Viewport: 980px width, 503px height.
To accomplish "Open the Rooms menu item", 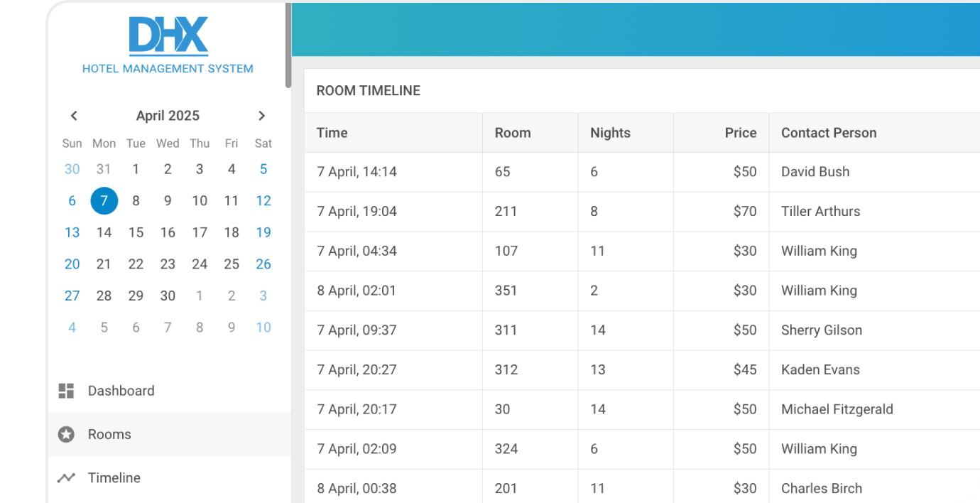I will (x=169, y=434).
